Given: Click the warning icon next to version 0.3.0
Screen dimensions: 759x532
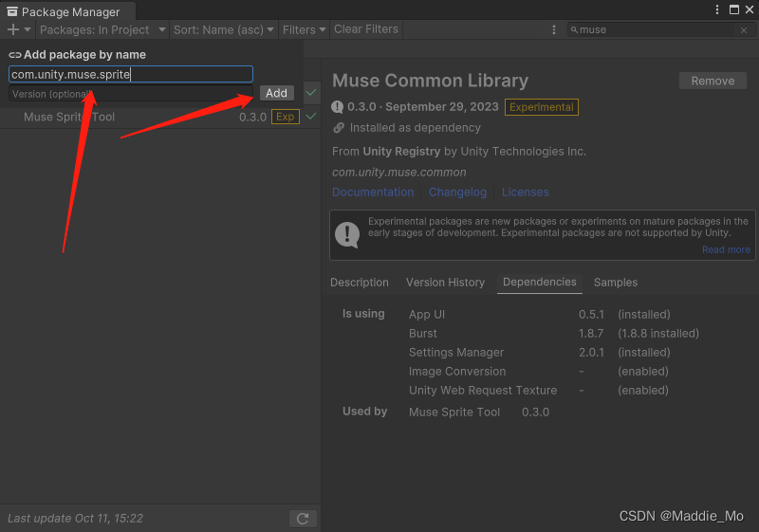Looking at the screenshot, I should (x=337, y=107).
